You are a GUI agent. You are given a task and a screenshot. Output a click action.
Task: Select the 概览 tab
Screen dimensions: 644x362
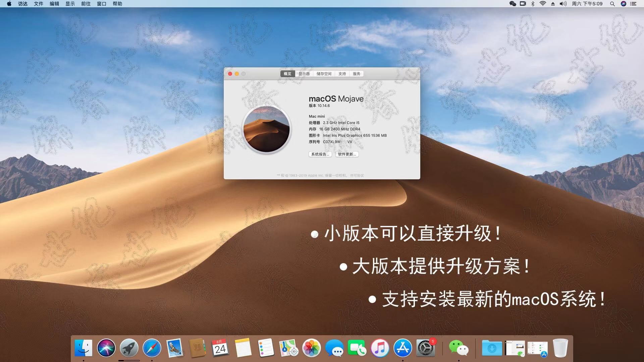point(287,74)
